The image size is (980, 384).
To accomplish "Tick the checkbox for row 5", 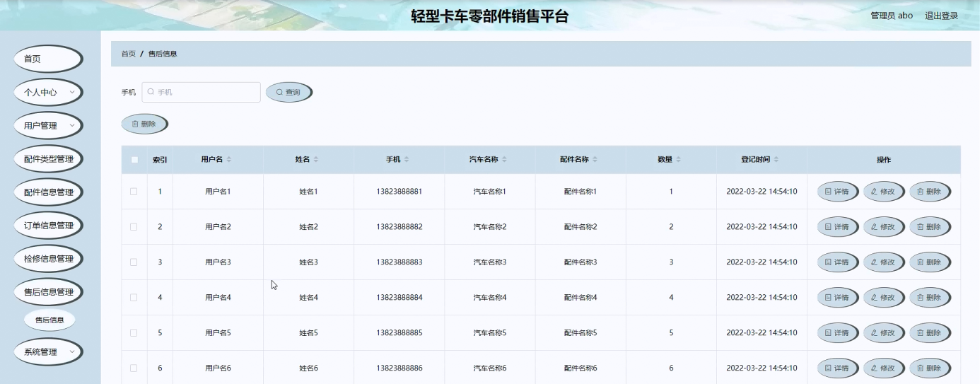I will pos(134,333).
